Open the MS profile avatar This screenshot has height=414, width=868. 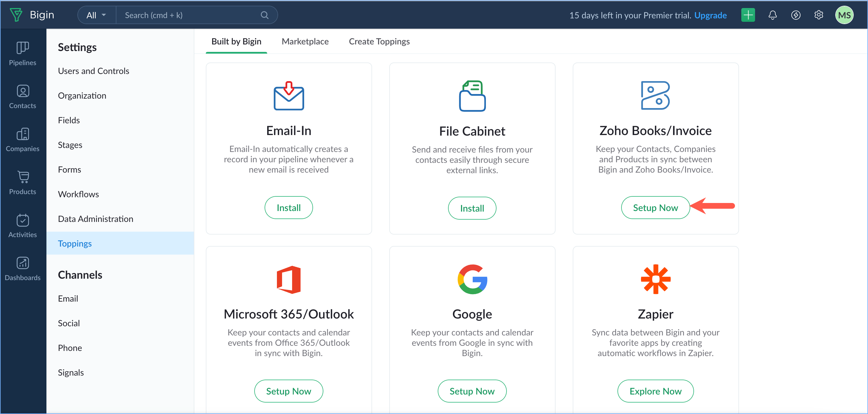tap(844, 15)
